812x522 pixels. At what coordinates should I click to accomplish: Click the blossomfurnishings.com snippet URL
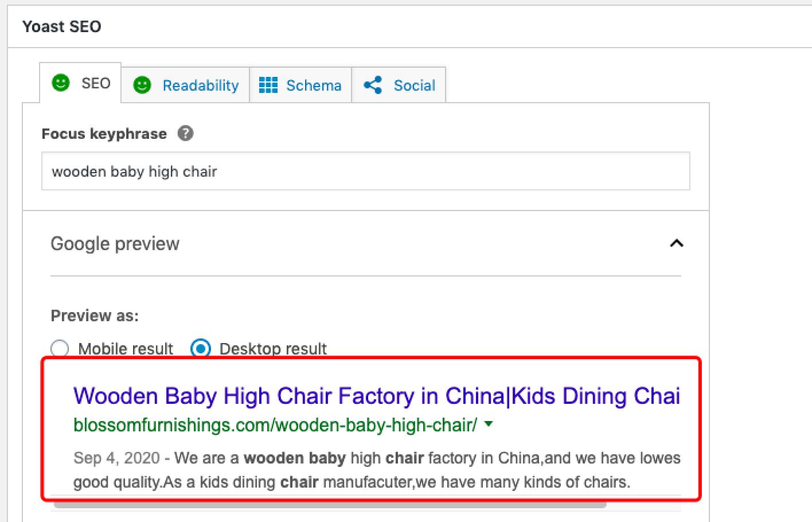[x=275, y=425]
